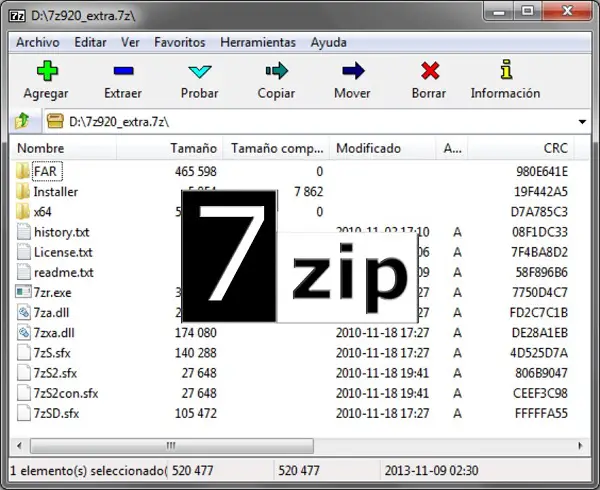Open the Archivo menu
Screen dimensions: 600x490
(38, 42)
